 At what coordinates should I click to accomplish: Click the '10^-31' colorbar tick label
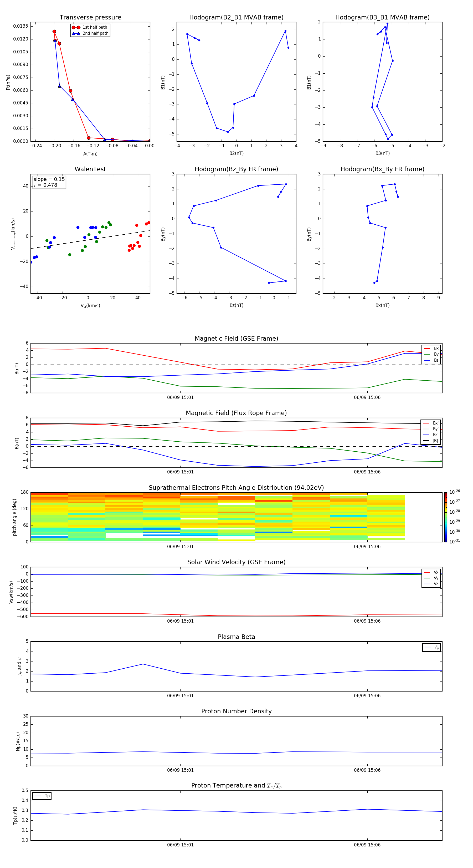[x=455, y=542]
